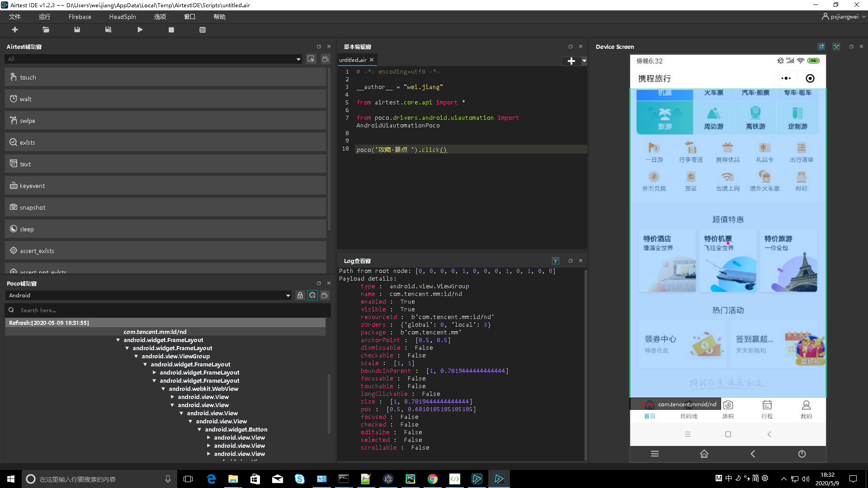Click line 10 poco click code in editor
Viewport: 868px width, 488px height.
[401, 150]
